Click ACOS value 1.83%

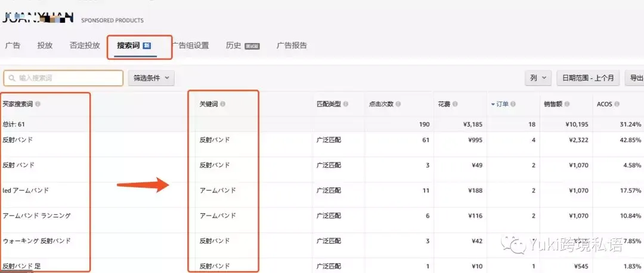click(633, 266)
